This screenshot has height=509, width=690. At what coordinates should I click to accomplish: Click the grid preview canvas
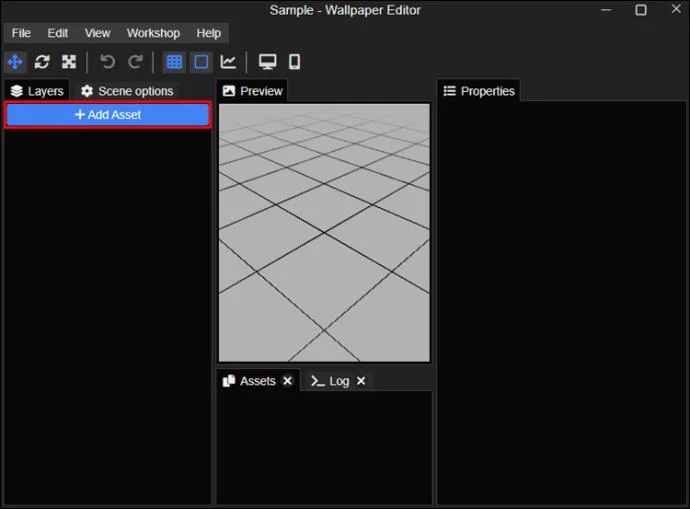pos(324,233)
